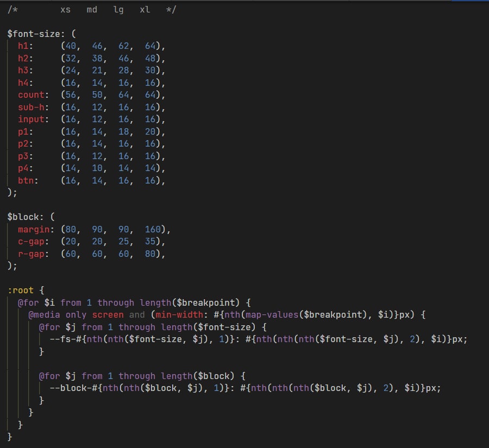Click the p4 key in font-size map
Viewport: 489px width, 448px height.
pos(23,168)
